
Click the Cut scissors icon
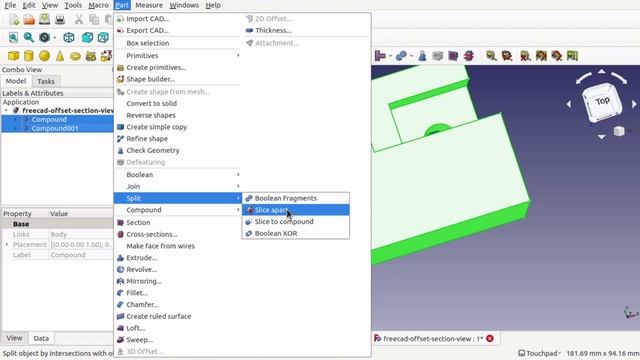(79, 19)
